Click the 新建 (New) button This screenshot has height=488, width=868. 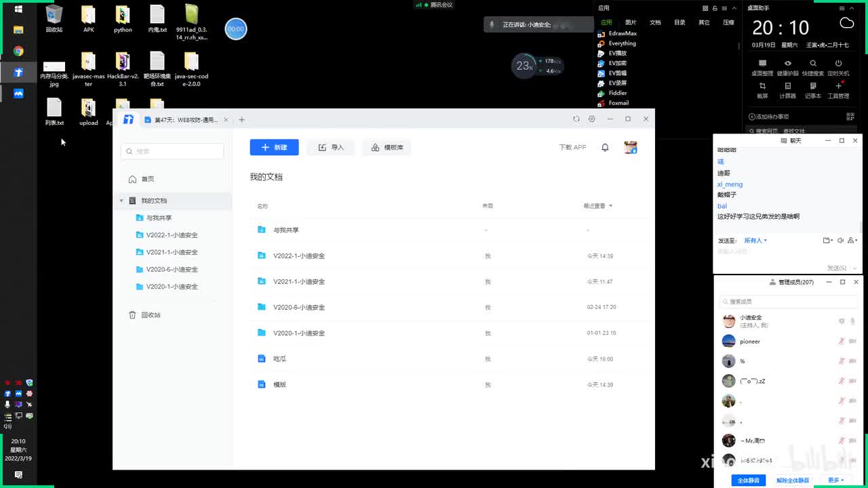pos(274,147)
